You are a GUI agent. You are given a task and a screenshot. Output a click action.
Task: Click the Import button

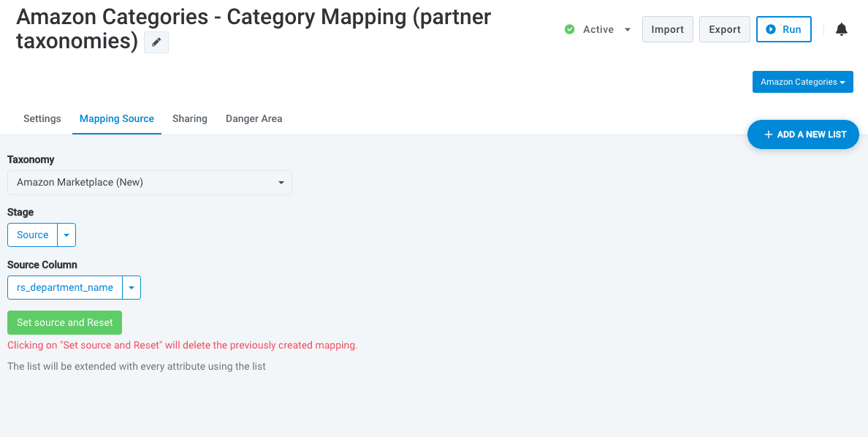point(667,29)
